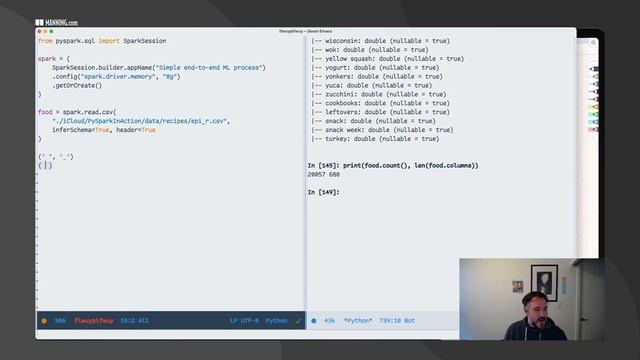This screenshot has height=360, width=640.
Task: Click the (" ", "_") tuple line
Action: coord(56,157)
